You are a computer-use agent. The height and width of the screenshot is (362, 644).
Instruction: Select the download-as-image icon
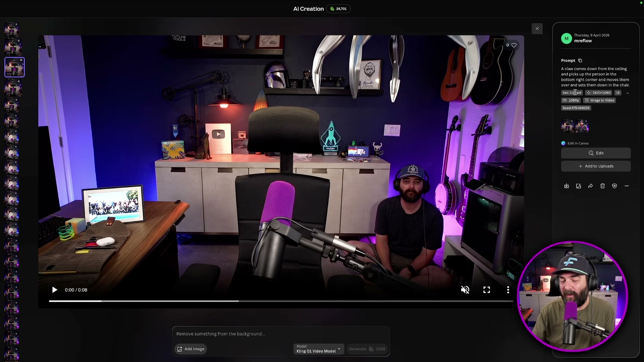point(578,186)
